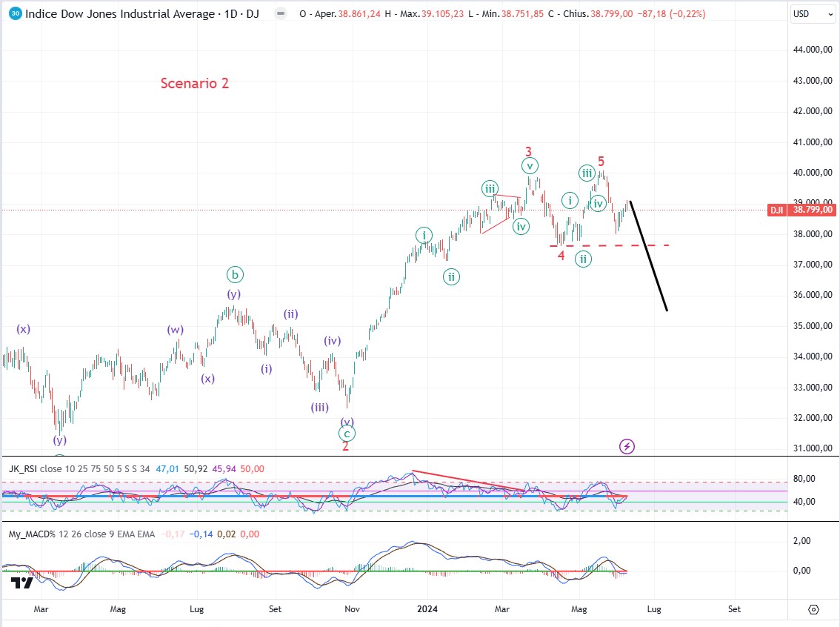Select the "Scenario 2" text annotation
The width and height of the screenshot is (840, 627).
[195, 83]
